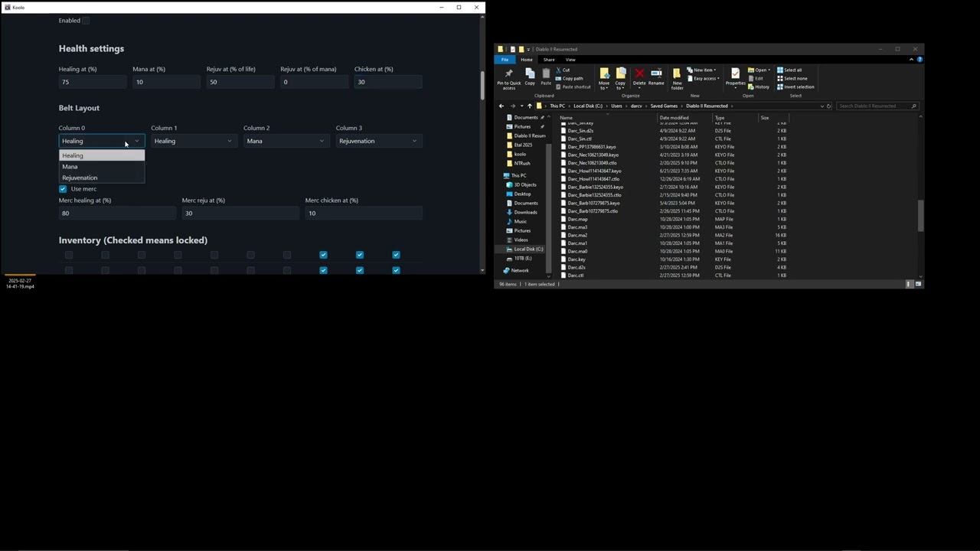Open Network in the navigation pane
This screenshot has height=551, width=980.
point(519,270)
